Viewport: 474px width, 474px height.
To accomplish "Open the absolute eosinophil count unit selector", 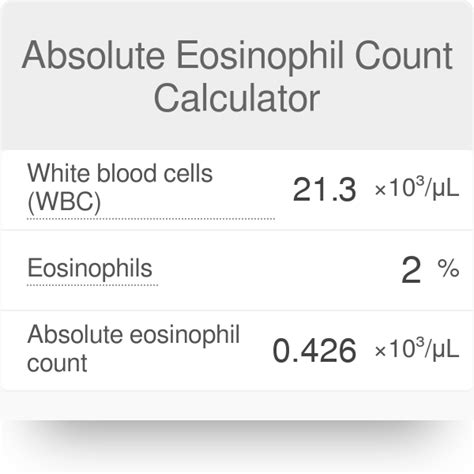I will [x=417, y=348].
